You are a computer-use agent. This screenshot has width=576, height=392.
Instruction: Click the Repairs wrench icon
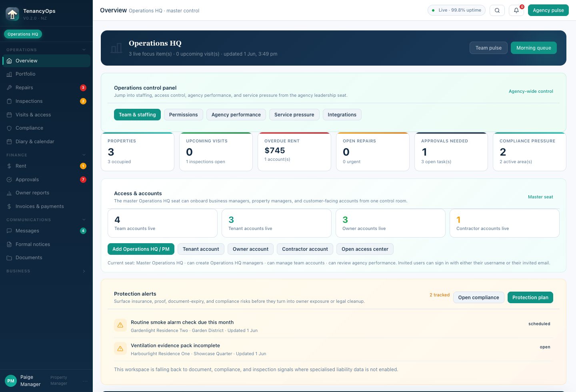point(9,88)
